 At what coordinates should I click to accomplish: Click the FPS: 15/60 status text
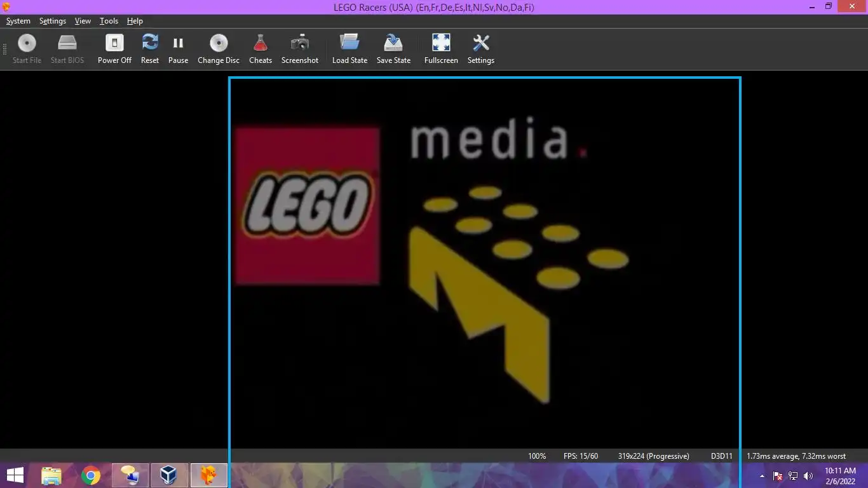click(581, 456)
